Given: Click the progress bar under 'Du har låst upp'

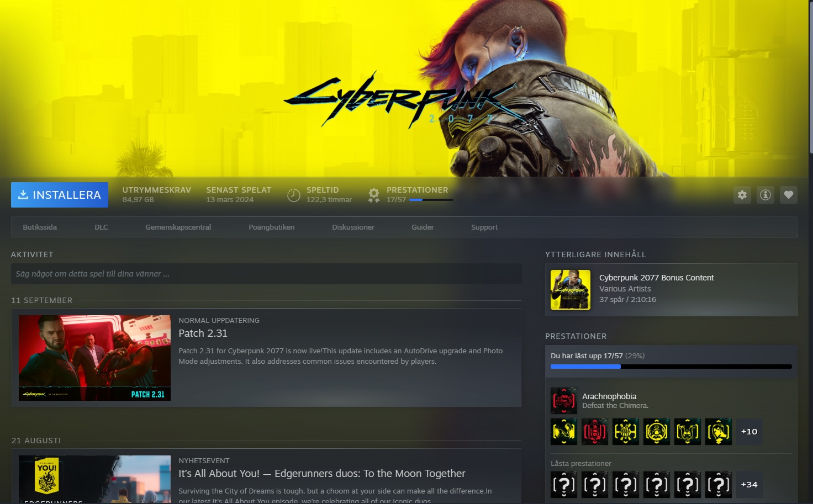Looking at the screenshot, I should (x=671, y=367).
